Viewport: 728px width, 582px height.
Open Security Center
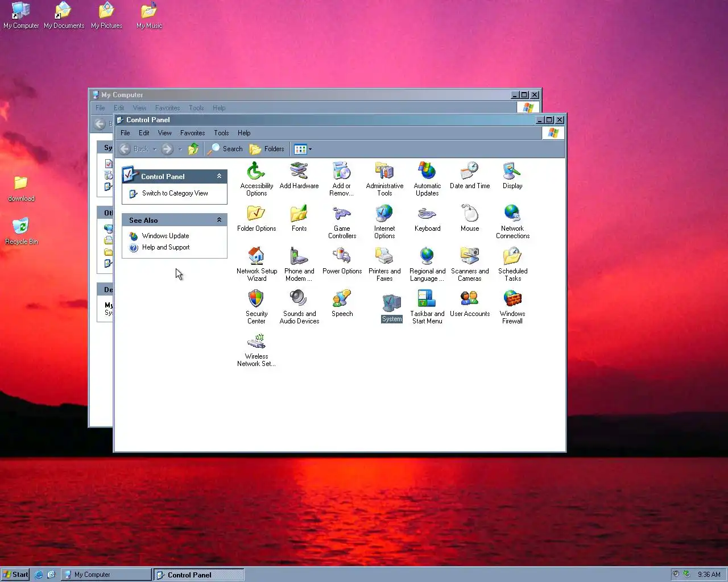click(257, 307)
